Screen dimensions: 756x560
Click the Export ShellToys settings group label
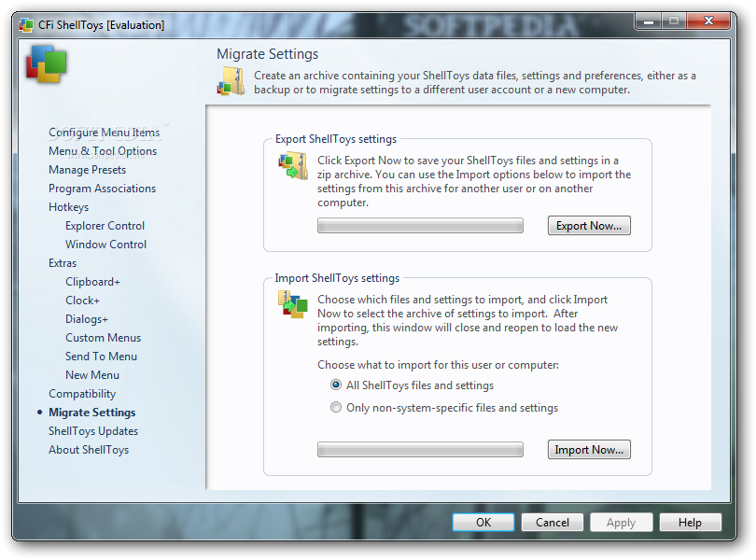click(x=336, y=139)
